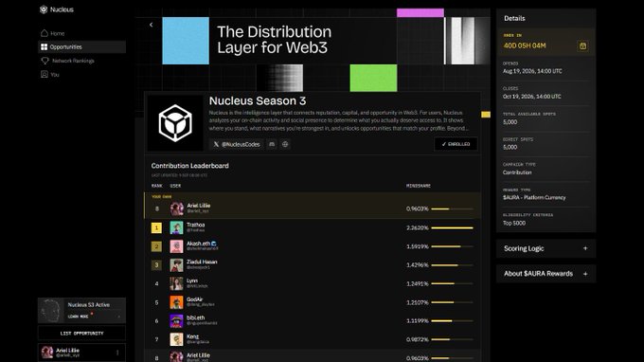Screen dimensions: 644x362
Task: Click Ziadul Hasan's 1.4296% mindshare bar
Action: [452, 265]
